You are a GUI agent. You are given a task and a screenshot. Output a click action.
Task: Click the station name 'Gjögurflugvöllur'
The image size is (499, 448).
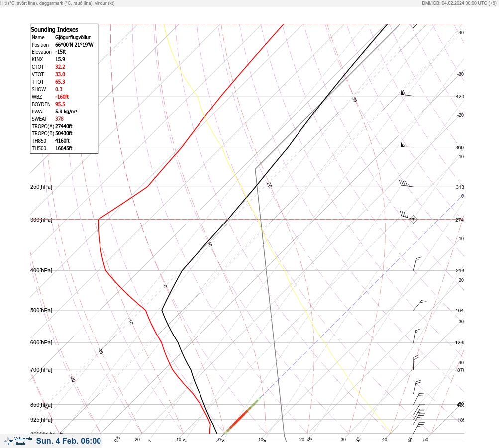pyautogui.click(x=73, y=37)
